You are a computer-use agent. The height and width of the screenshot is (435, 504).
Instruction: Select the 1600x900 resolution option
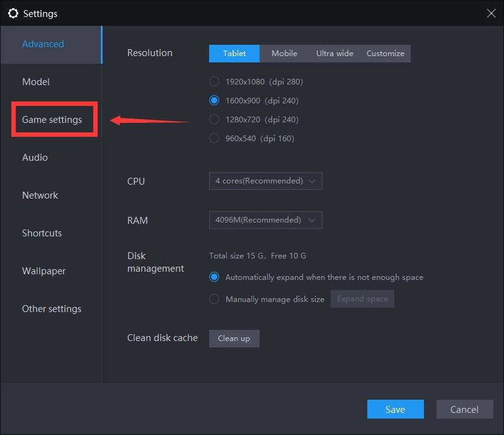(x=214, y=100)
